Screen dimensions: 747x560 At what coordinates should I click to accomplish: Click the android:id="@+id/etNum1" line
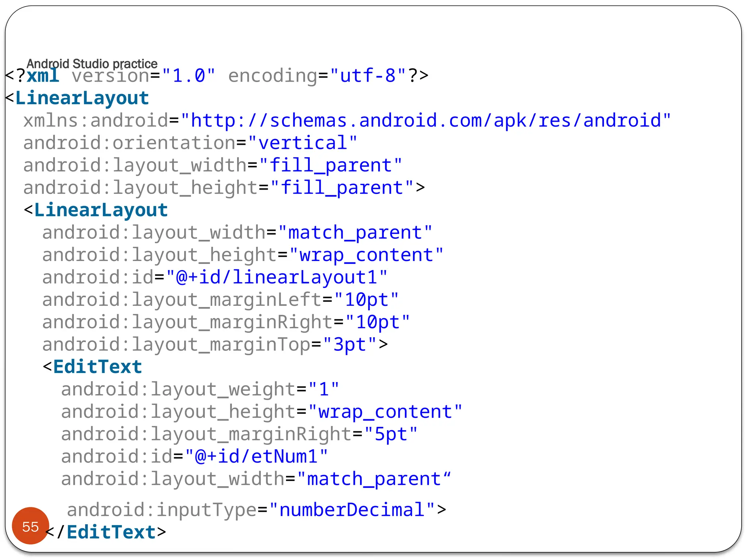[x=194, y=456]
